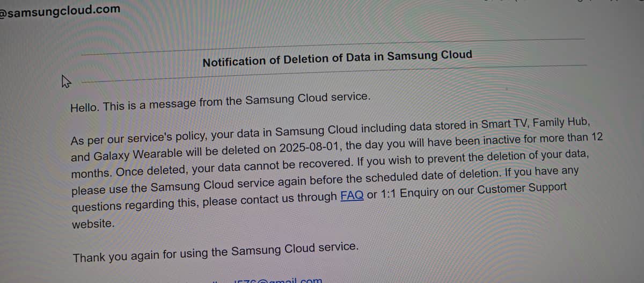Open the FAQ link
644x283 pixels.
tap(352, 196)
